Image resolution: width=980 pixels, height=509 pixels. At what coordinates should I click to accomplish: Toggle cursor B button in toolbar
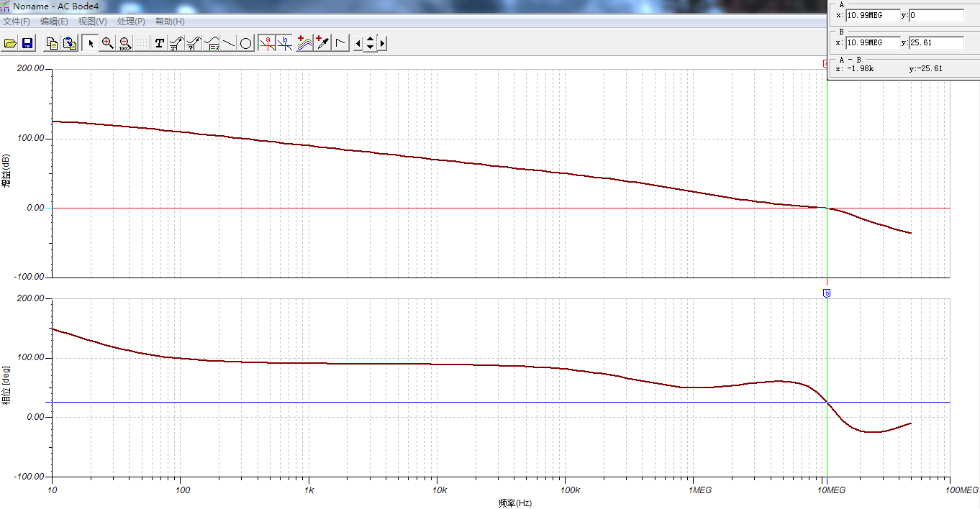point(285,43)
